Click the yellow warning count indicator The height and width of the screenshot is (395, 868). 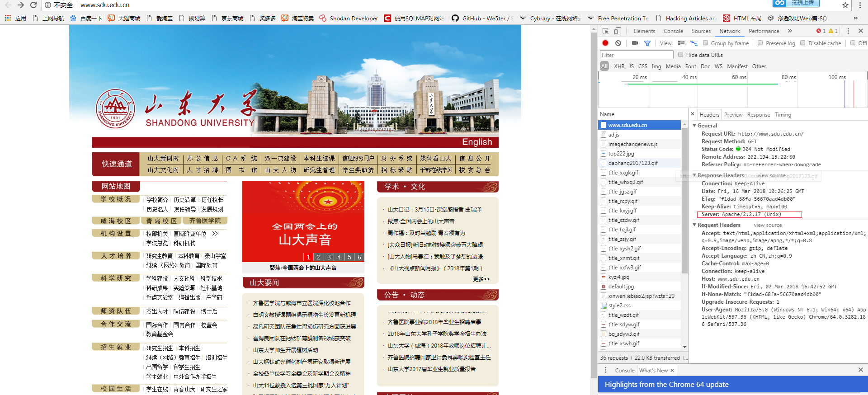pyautogui.click(x=833, y=31)
